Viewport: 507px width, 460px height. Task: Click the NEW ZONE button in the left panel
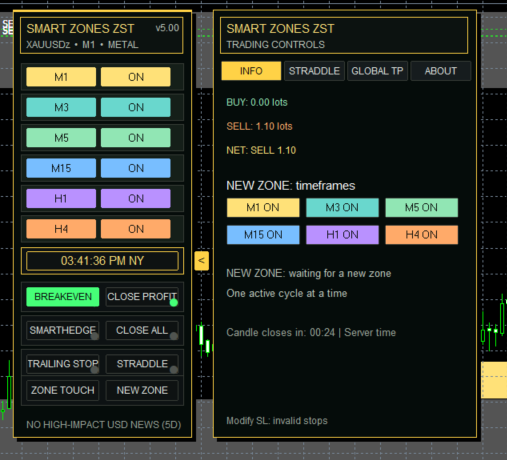[142, 390]
